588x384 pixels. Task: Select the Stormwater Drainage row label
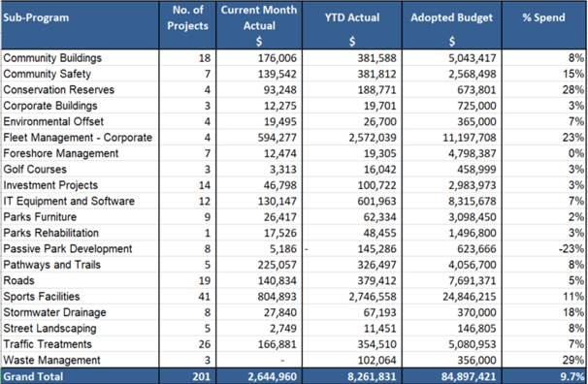54,312
